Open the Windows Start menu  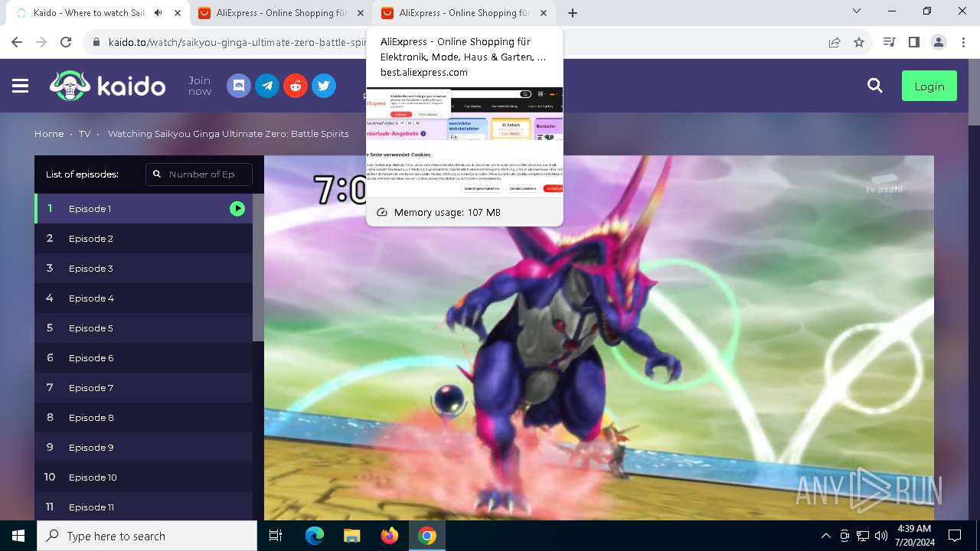[18, 536]
